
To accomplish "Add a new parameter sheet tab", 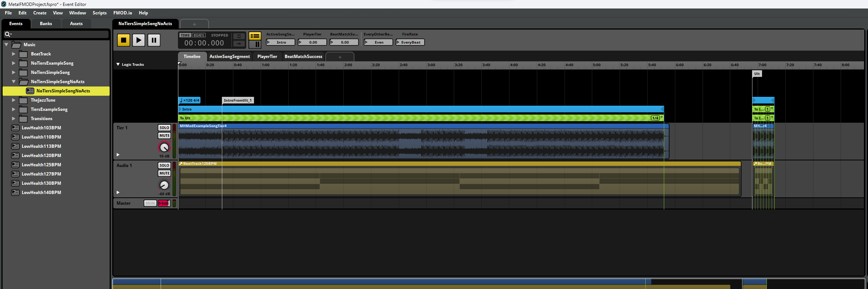I will 340,57.
